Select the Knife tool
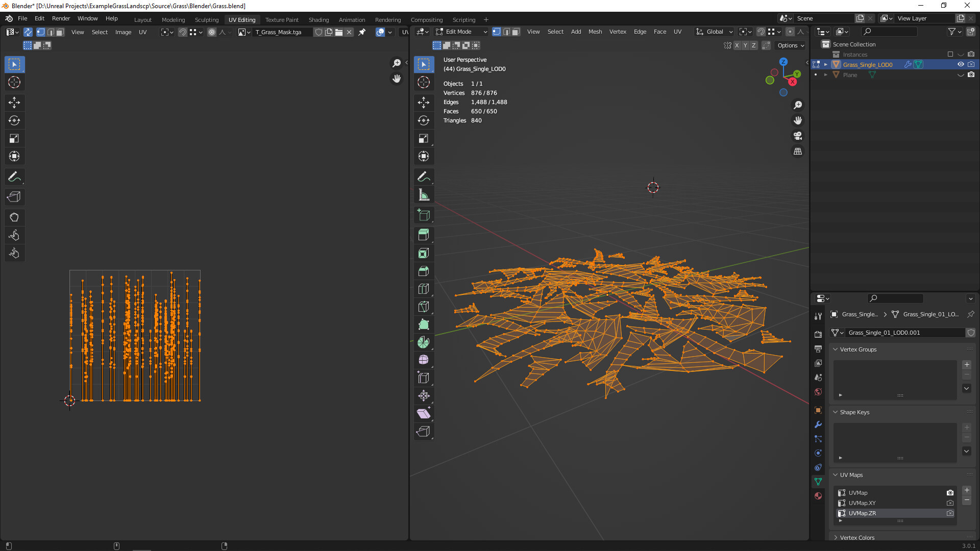 pos(424,307)
